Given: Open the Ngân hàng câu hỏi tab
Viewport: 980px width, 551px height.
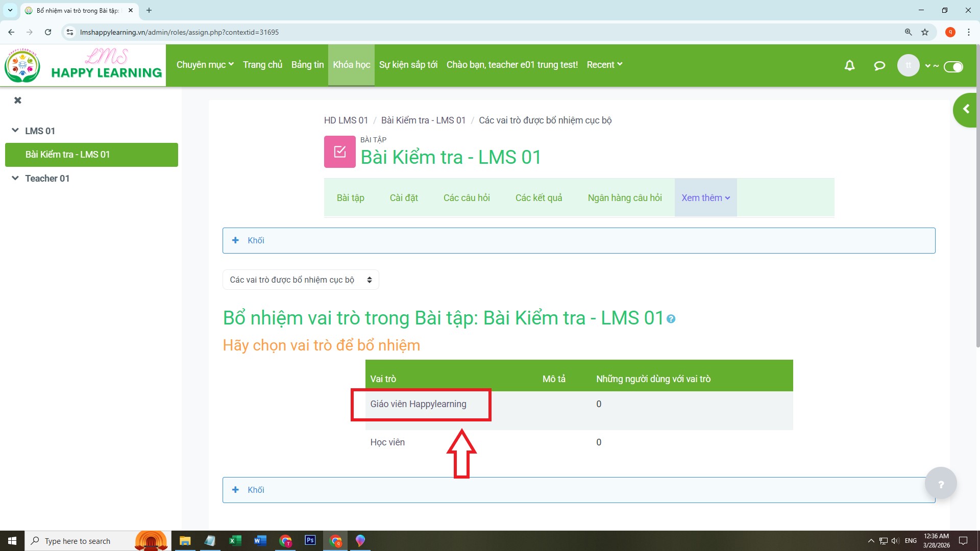Looking at the screenshot, I should point(624,198).
